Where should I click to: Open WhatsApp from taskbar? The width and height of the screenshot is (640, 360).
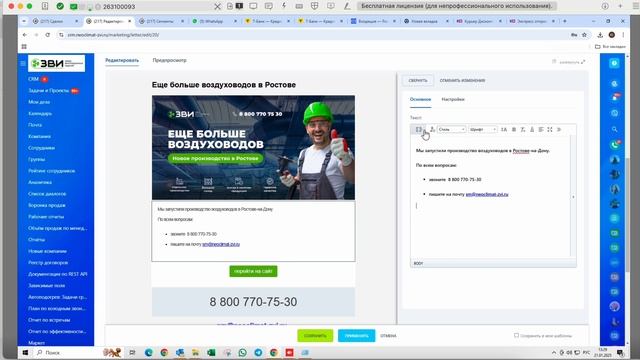242,352
